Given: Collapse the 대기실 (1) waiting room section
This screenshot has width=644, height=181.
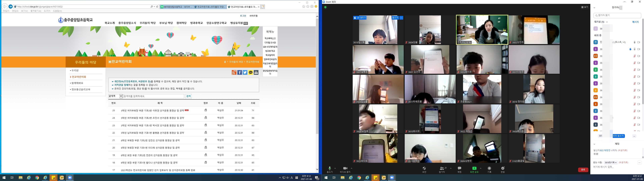Looking at the screenshot, I should [607, 22].
